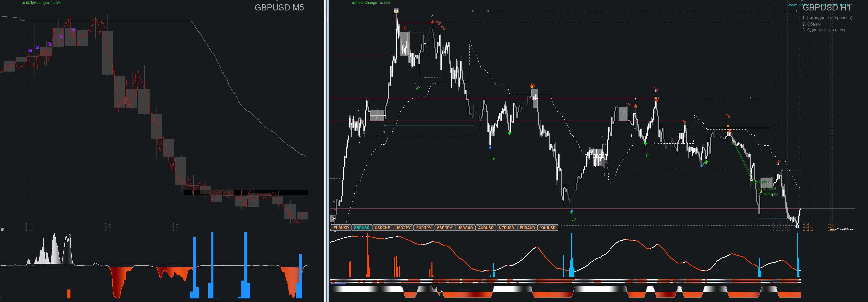Switch chart to USDJPY
The height and width of the screenshot is (302, 868).
(403, 228)
